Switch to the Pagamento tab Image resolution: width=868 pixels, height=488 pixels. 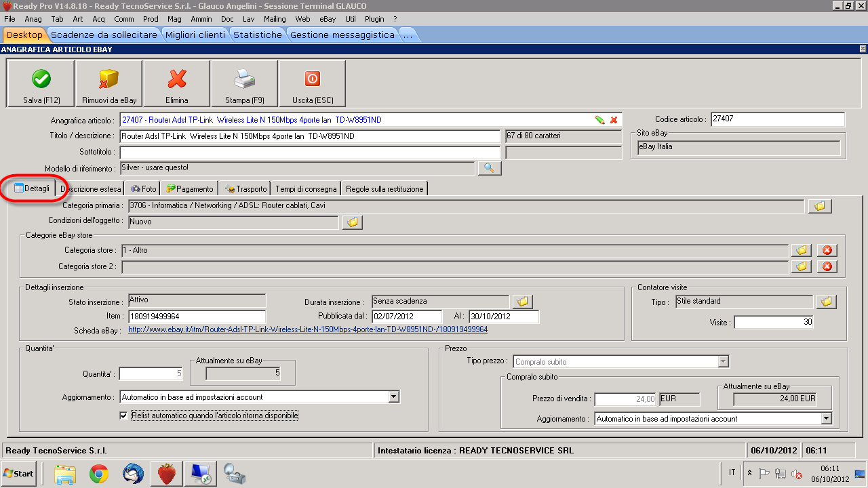tap(191, 189)
